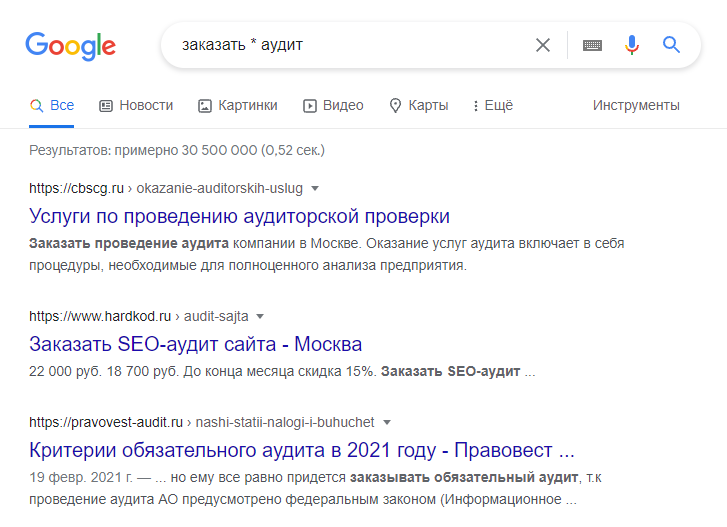Click the blue magnifier search icon
Image resolution: width=727 pixels, height=527 pixels.
tap(671, 45)
